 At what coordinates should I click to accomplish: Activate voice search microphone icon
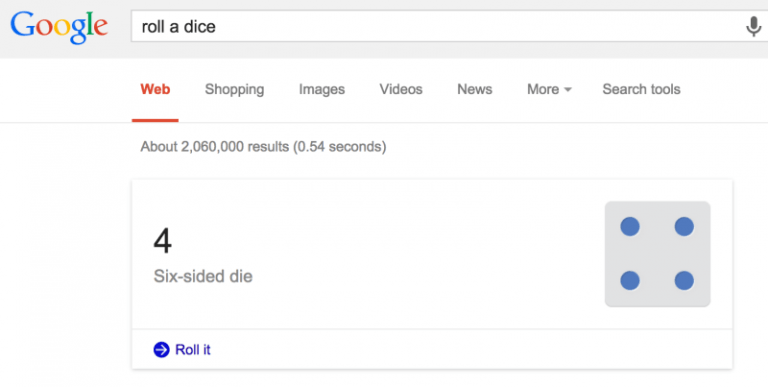click(x=754, y=26)
